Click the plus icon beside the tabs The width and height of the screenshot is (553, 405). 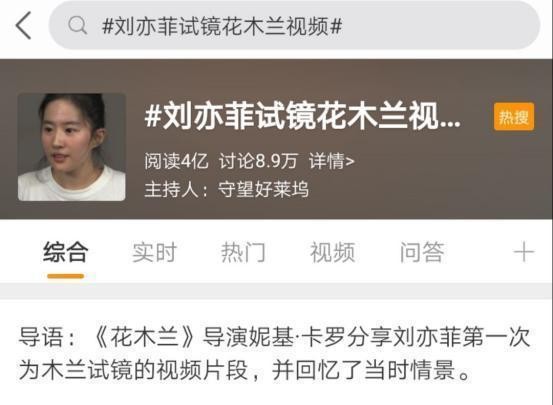pyautogui.click(x=524, y=252)
